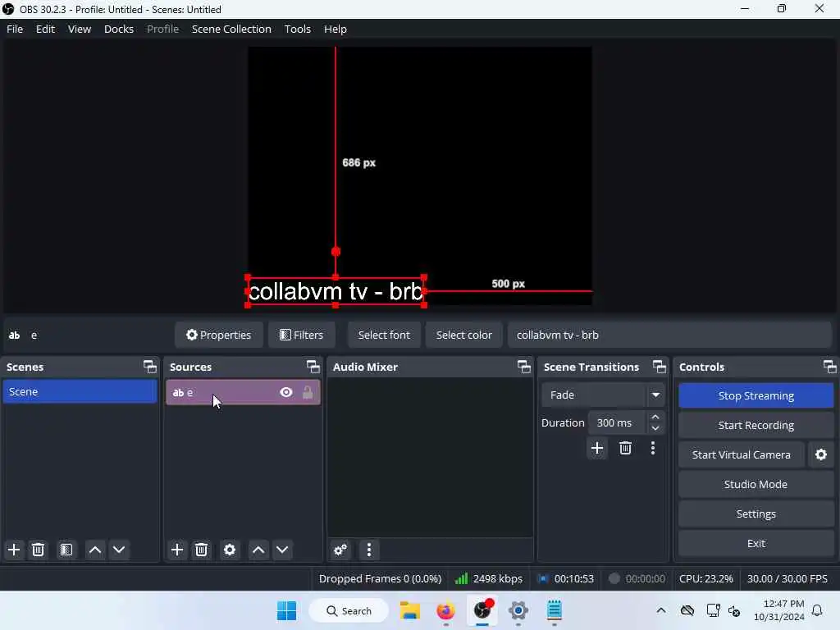Move source up with the Sources up arrow
Viewport: 840px width, 630px height.
pos(258,550)
